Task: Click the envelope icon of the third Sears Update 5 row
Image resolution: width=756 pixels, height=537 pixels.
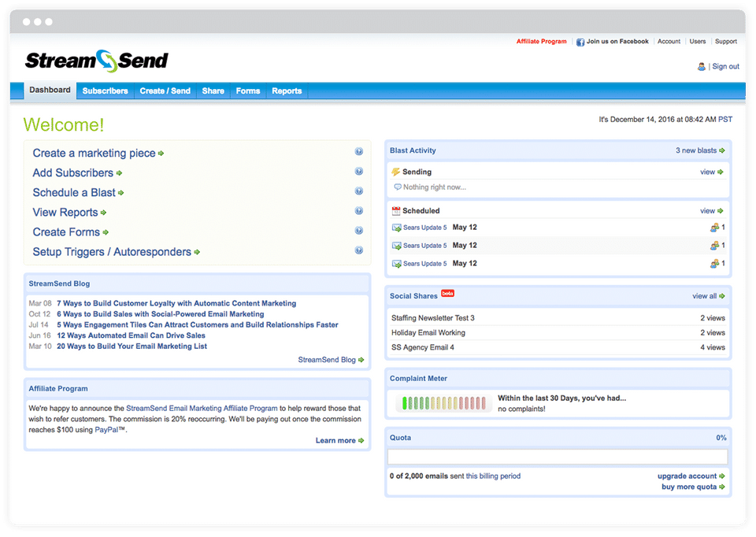Action: pos(396,264)
